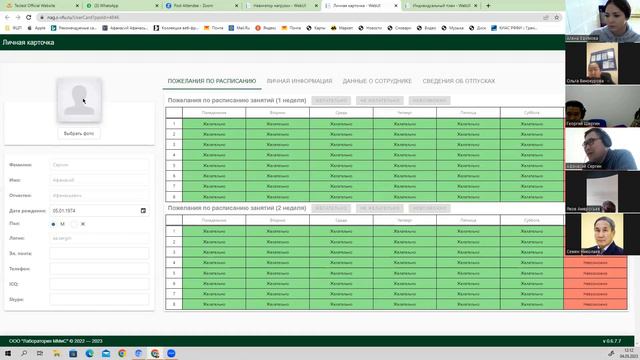Click the Логин input field
The width and height of the screenshot is (640, 360).
99,238
